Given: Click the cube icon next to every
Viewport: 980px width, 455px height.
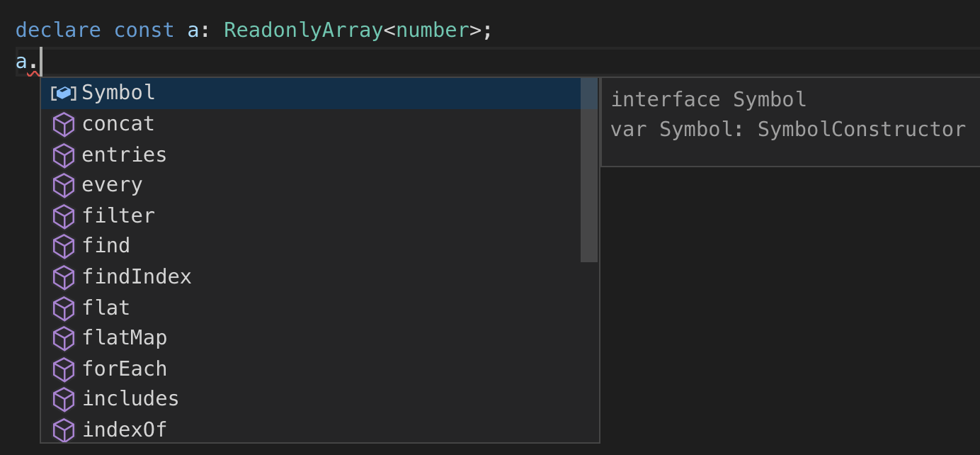Looking at the screenshot, I should click(x=64, y=186).
